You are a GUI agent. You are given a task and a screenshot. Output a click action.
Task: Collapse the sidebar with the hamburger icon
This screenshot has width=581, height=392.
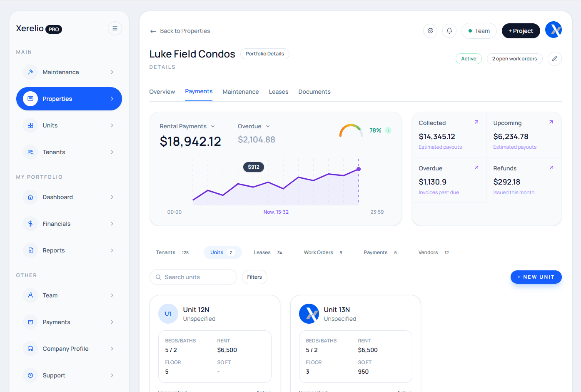[x=115, y=28]
